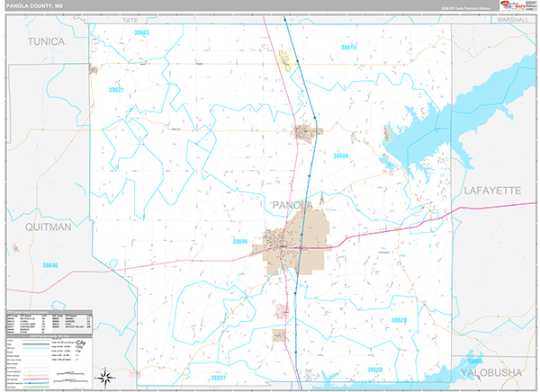Click ZIP code label 38927
540x392 pixels.
tap(219, 378)
